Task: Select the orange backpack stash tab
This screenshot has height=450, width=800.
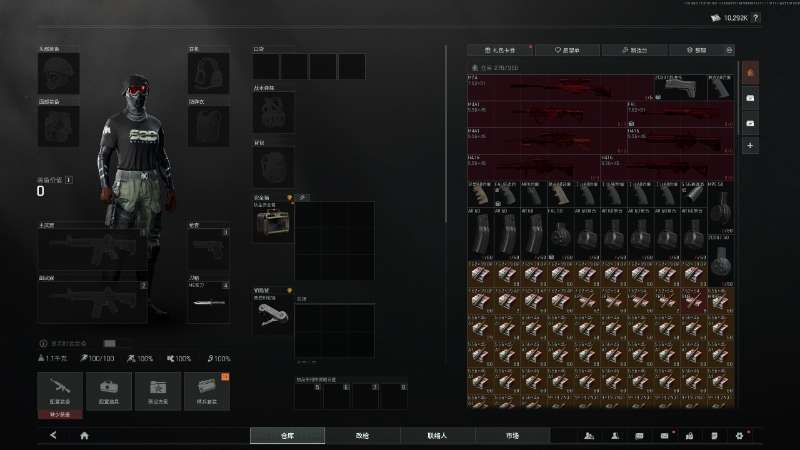Action: click(x=750, y=73)
